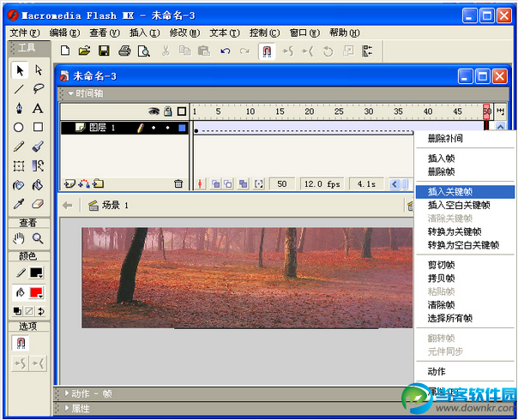Click the back arrow beside 场景 1

(68, 206)
